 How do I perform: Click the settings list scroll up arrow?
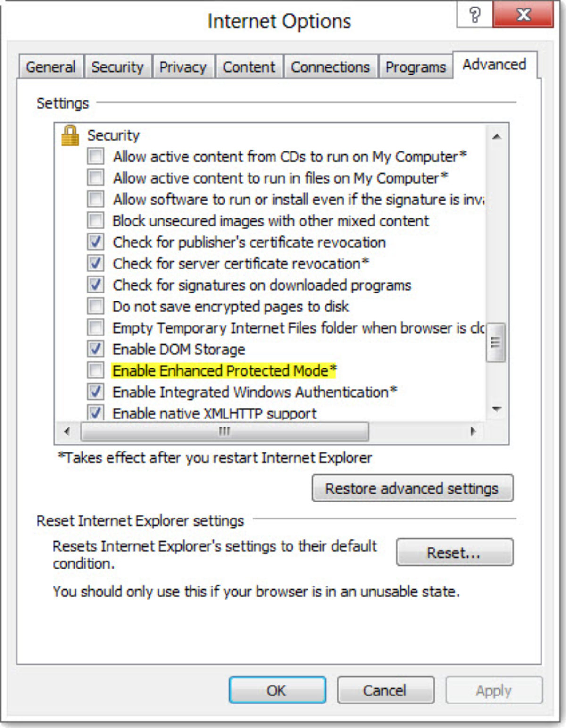(x=496, y=137)
